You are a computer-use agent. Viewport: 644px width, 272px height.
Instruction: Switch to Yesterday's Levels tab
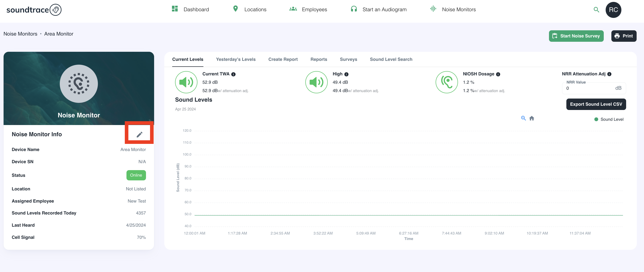point(236,59)
